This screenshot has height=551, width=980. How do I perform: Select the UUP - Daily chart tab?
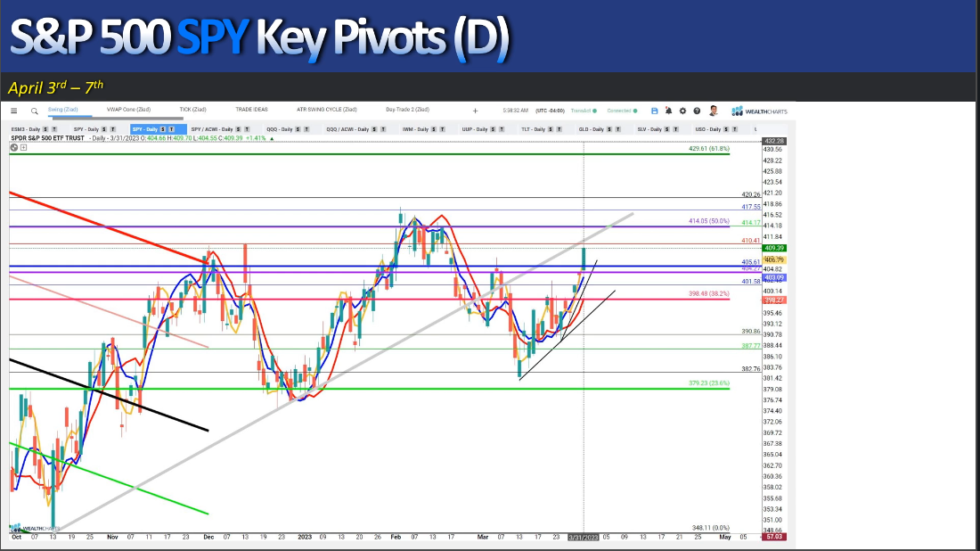tap(474, 129)
